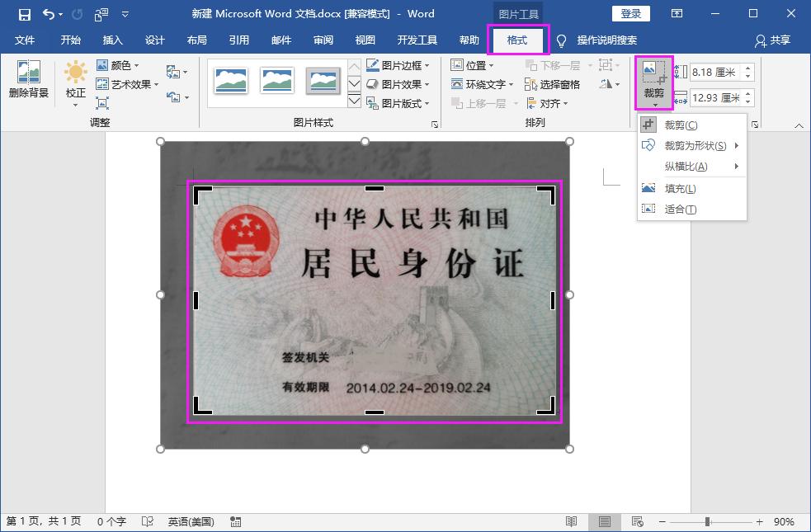The width and height of the screenshot is (811, 532).
Task: Switch to the 插入 ribbon tab
Action: coord(113,40)
